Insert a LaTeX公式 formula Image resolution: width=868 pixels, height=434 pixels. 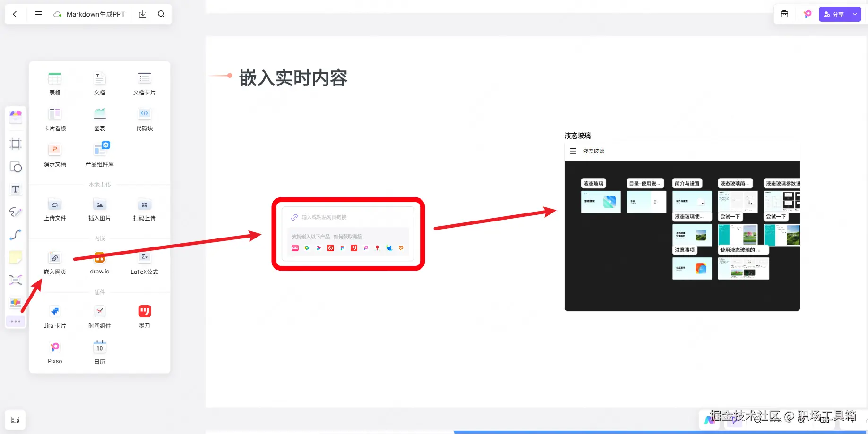[x=144, y=263]
